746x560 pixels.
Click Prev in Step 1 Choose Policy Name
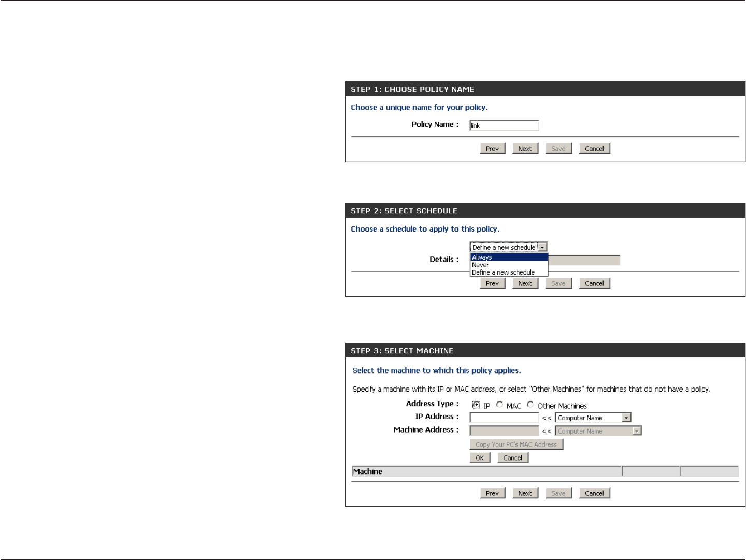coord(492,149)
